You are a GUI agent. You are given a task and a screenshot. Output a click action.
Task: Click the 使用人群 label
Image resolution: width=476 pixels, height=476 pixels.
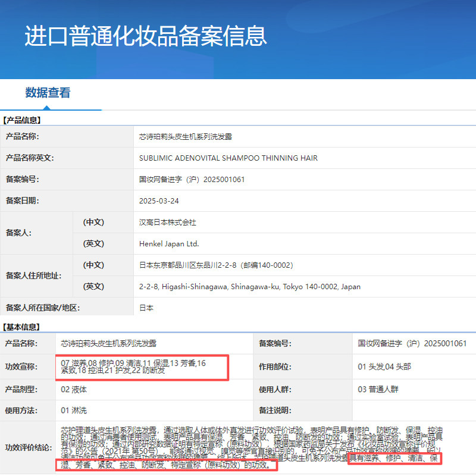click(x=275, y=390)
